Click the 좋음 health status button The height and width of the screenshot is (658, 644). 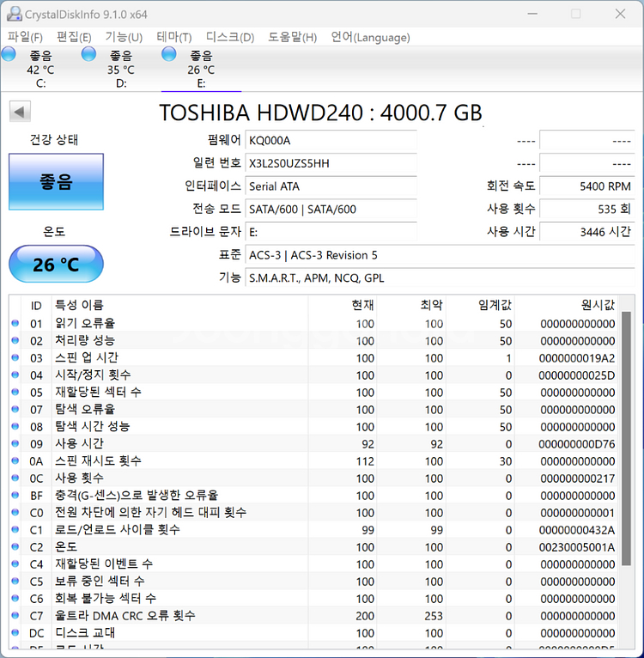tap(56, 182)
